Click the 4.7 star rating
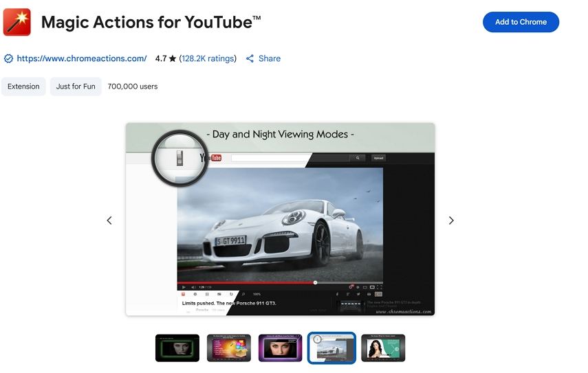588x373 pixels. point(165,58)
